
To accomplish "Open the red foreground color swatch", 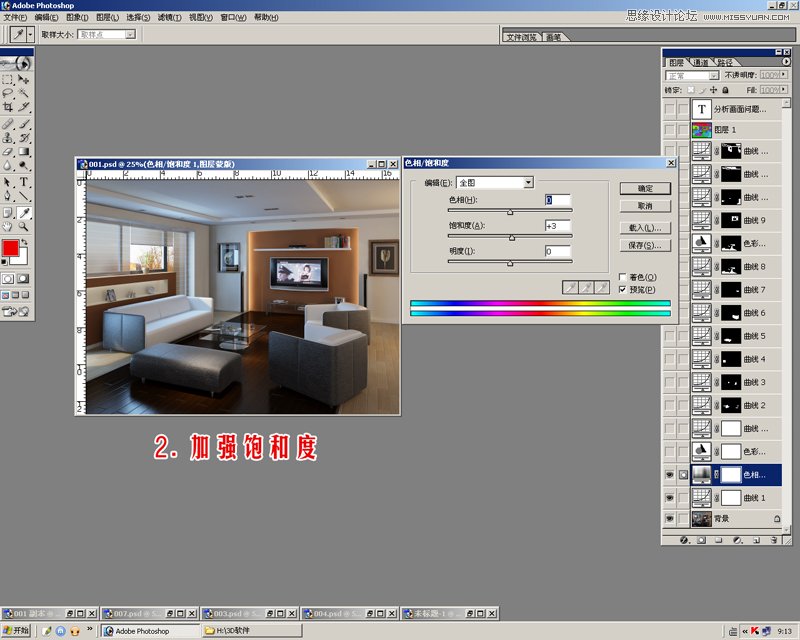I will [10, 249].
